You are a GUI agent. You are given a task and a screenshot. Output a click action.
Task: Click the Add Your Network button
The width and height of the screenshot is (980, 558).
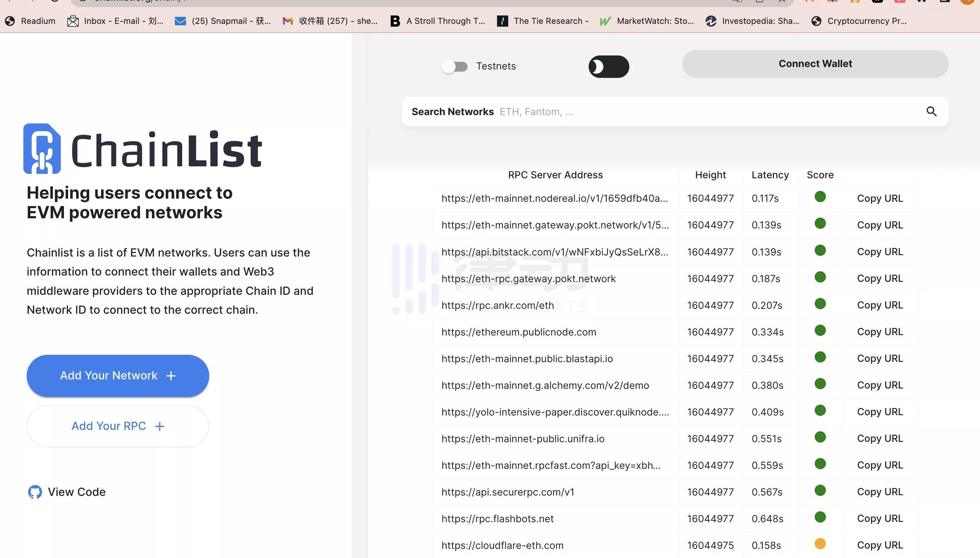point(118,376)
